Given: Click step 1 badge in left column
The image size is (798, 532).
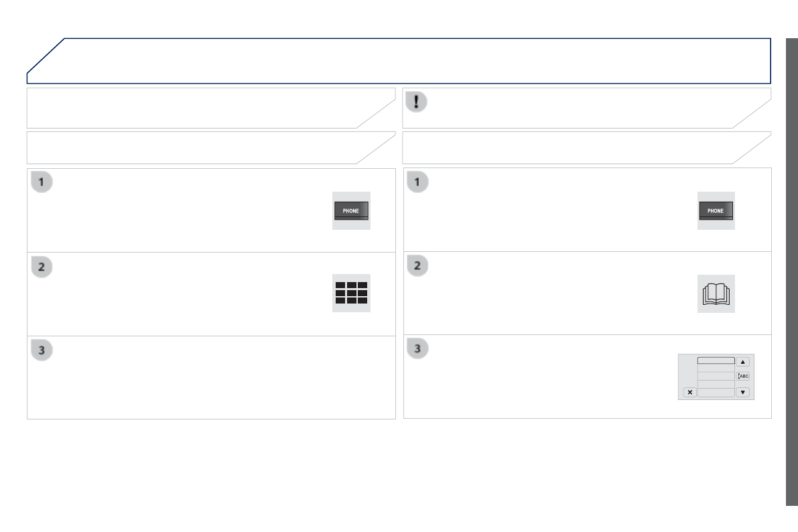Looking at the screenshot, I should pos(42,182).
